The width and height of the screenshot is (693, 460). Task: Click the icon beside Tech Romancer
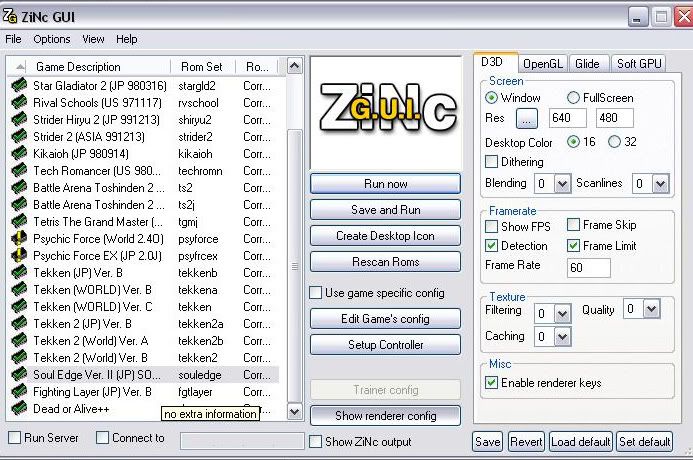coord(19,171)
